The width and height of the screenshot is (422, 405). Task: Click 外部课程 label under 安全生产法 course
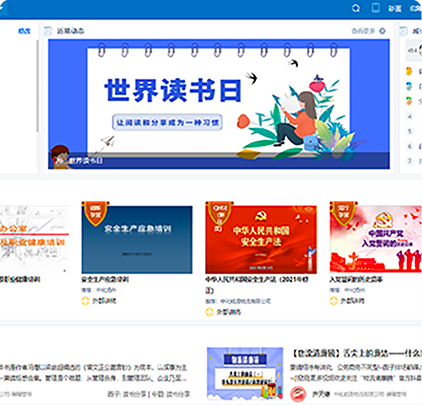click(228, 312)
